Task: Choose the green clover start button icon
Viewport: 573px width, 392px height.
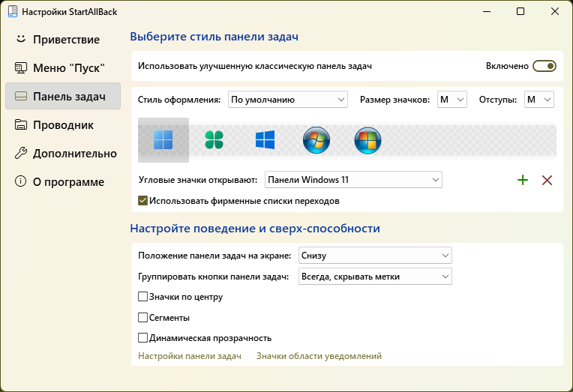Action: click(214, 140)
